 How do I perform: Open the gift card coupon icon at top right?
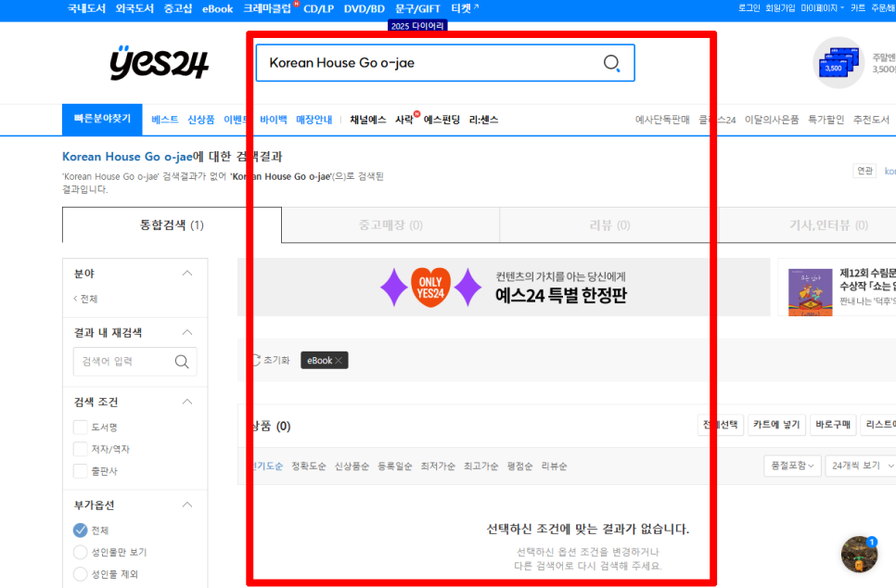click(x=838, y=63)
